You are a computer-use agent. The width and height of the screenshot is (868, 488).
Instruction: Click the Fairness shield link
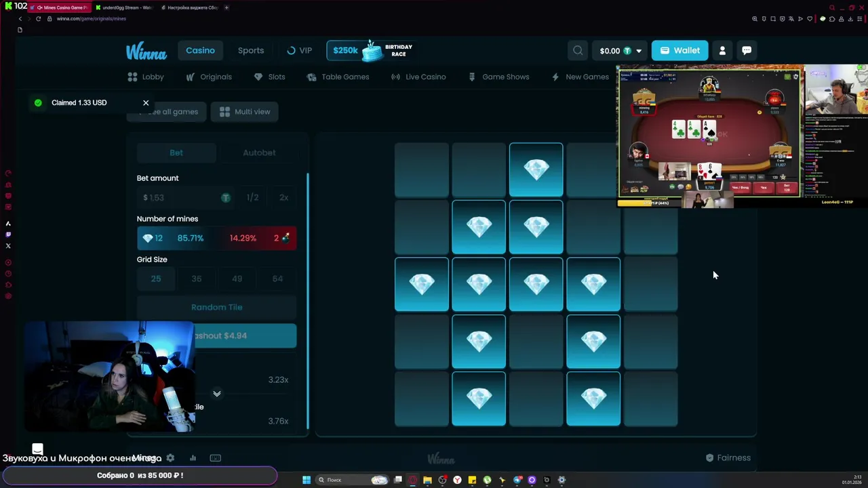[x=728, y=457]
